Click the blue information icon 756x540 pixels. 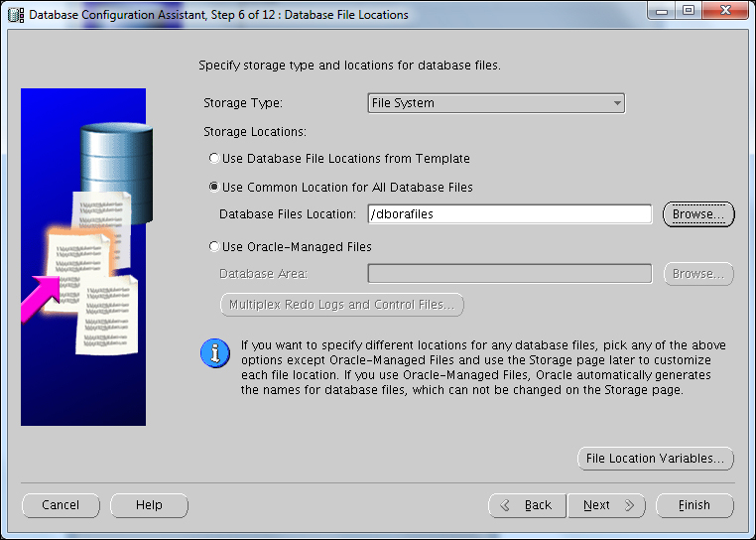tap(214, 353)
